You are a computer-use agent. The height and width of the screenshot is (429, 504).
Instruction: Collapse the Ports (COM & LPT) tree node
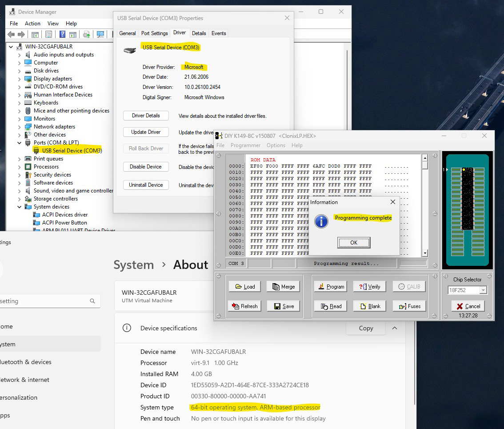(20, 143)
